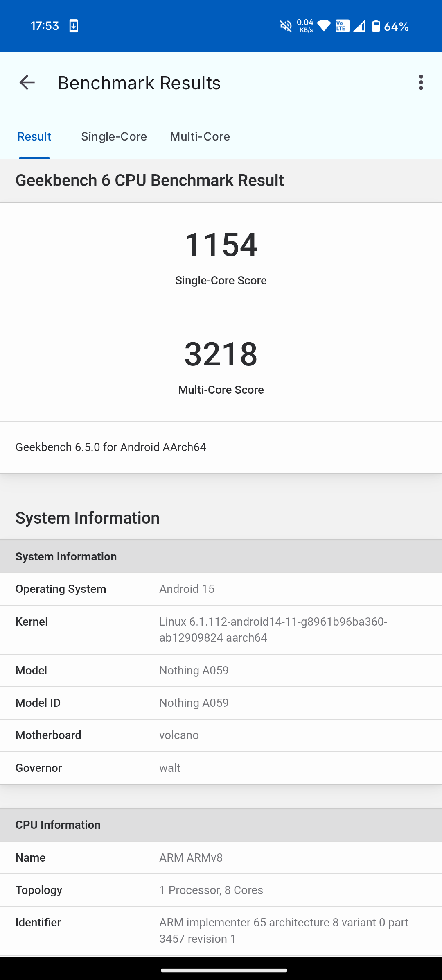
Task: Open the three-dot overflow menu
Action: click(x=421, y=83)
